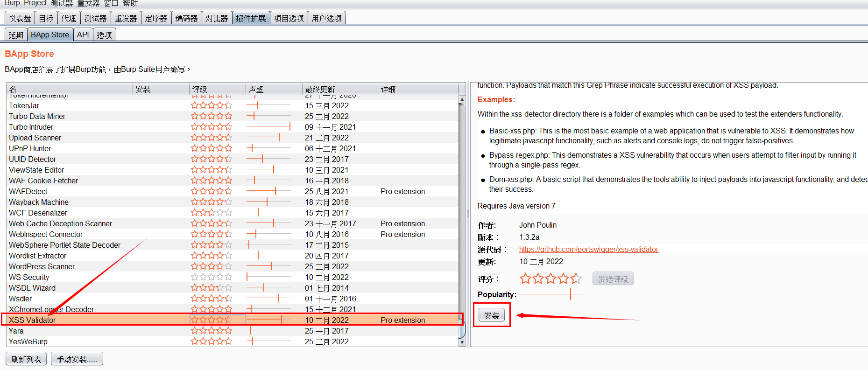Open the 选项 sub-tab

tap(104, 35)
